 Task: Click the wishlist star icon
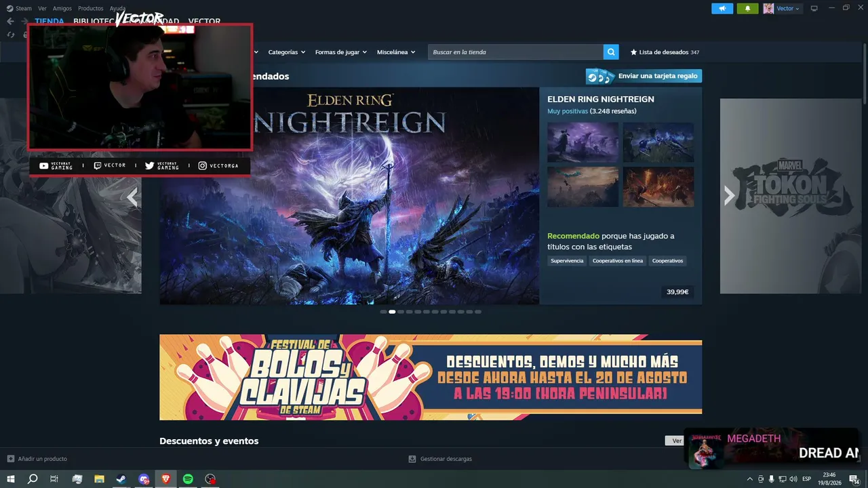(633, 52)
